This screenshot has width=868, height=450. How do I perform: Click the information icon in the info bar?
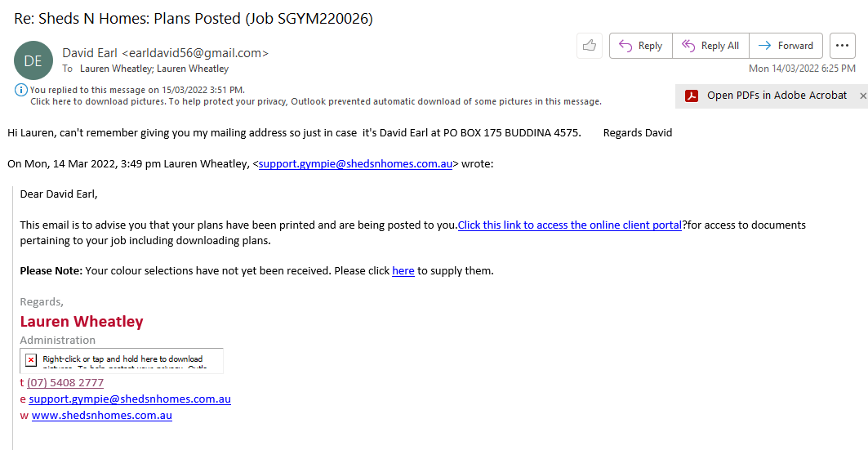click(20, 90)
